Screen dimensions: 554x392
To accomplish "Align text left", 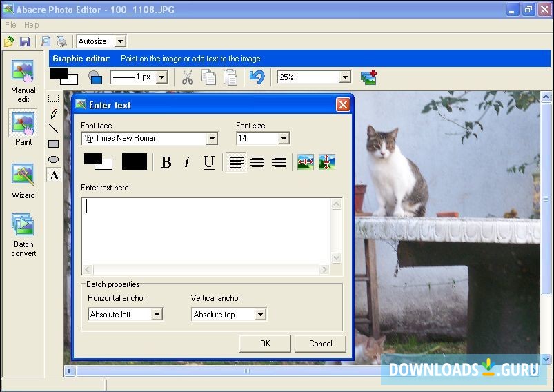I will pos(237,162).
